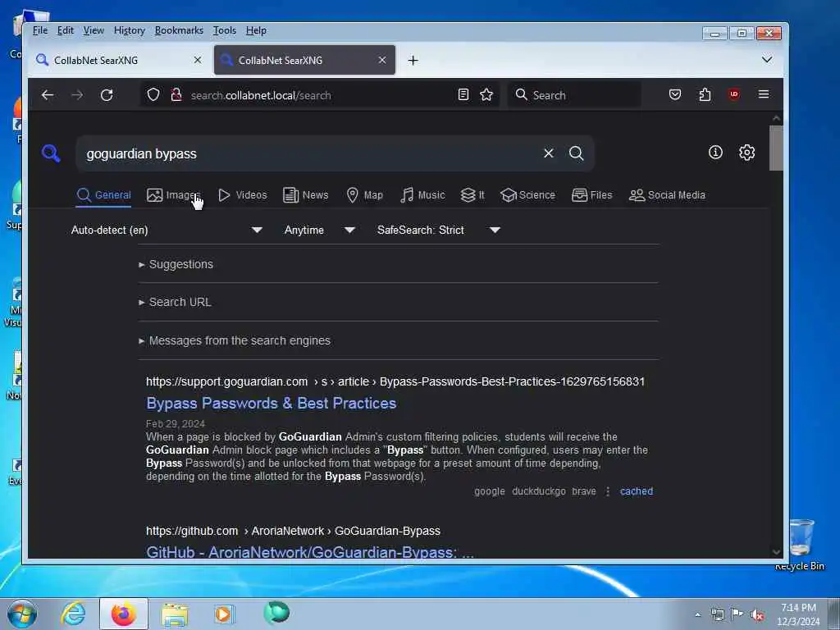
Task: Open a new browser tab
Action: 413,61
